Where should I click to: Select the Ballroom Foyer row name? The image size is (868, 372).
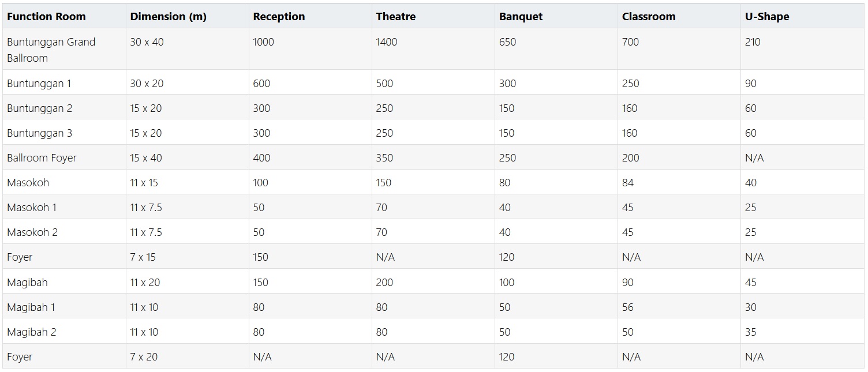click(42, 158)
